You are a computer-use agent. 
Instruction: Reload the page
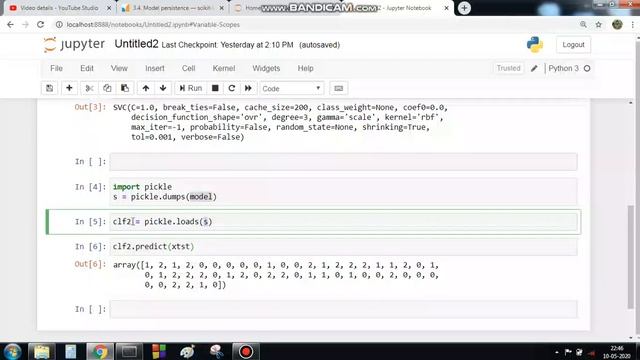[x=40, y=24]
